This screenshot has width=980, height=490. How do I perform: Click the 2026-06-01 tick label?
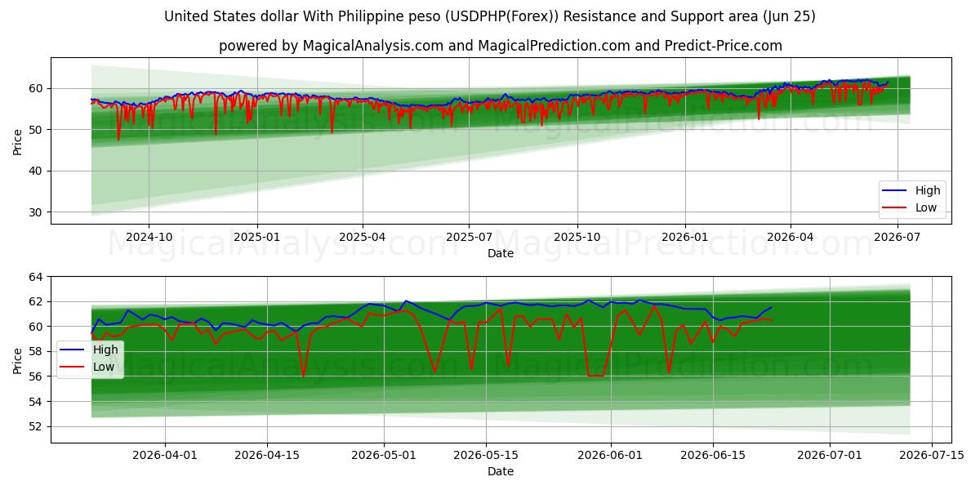coord(610,455)
